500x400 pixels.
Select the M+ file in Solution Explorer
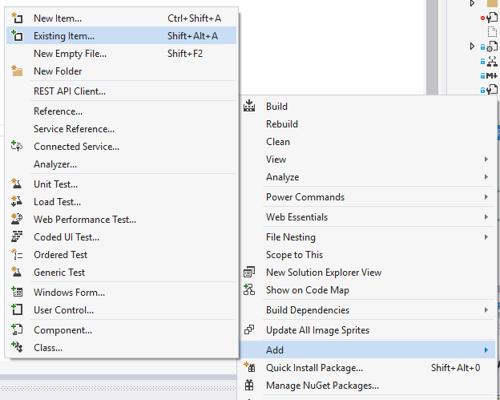(x=489, y=76)
